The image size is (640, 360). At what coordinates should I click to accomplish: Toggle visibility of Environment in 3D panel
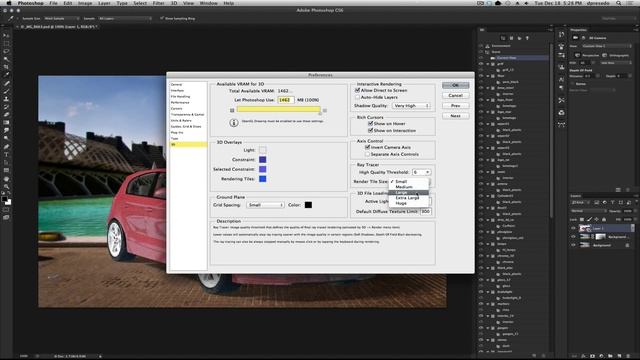tap(481, 46)
